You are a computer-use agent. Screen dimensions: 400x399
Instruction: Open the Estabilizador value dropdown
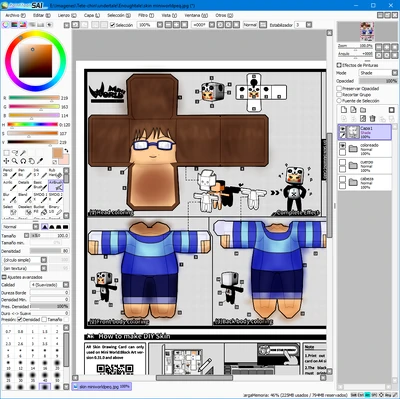[x=309, y=25]
